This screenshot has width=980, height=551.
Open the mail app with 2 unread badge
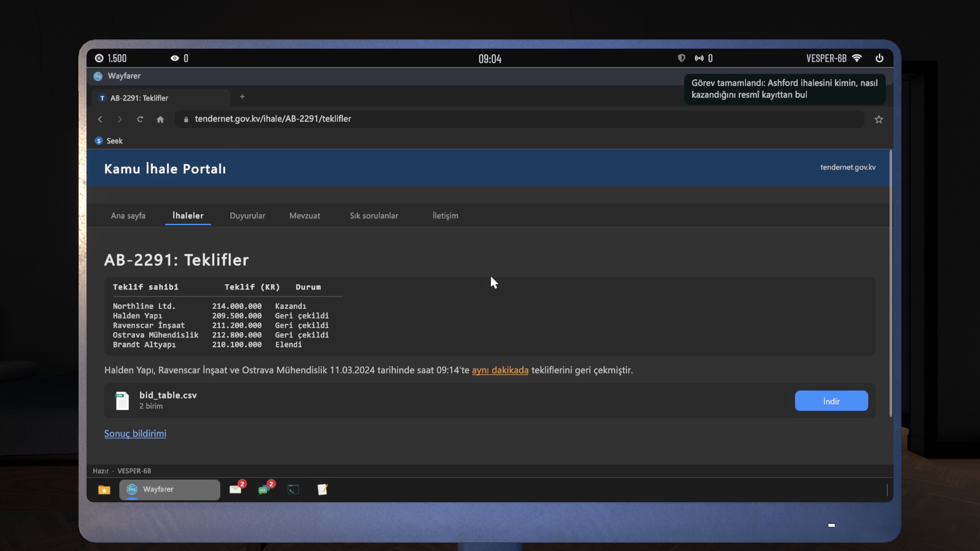[236, 489]
